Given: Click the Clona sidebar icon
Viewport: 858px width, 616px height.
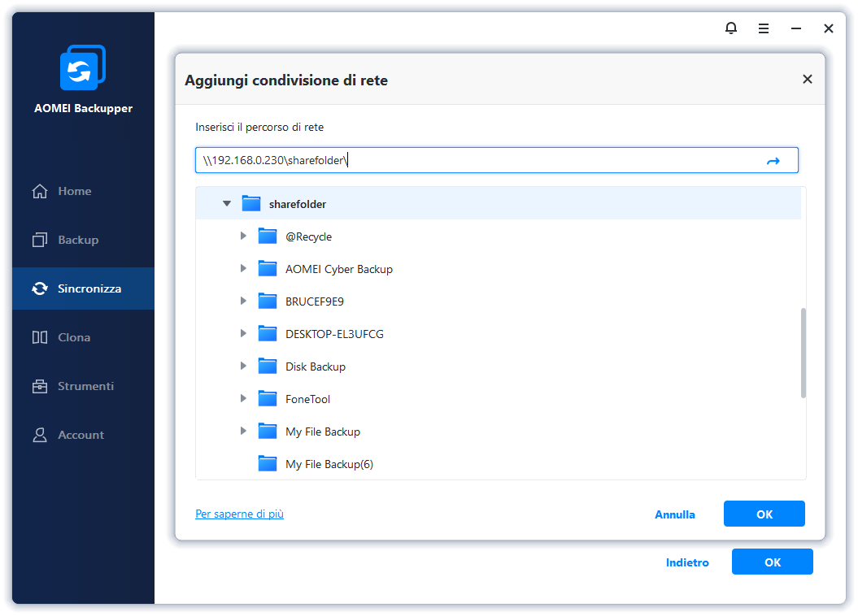Looking at the screenshot, I should (40, 337).
